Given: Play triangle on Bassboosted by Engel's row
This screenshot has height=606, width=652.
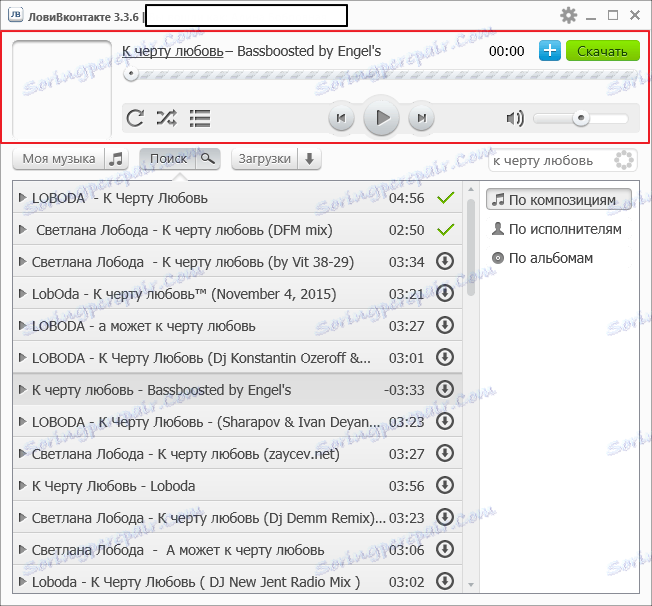Looking at the screenshot, I should click(22, 390).
